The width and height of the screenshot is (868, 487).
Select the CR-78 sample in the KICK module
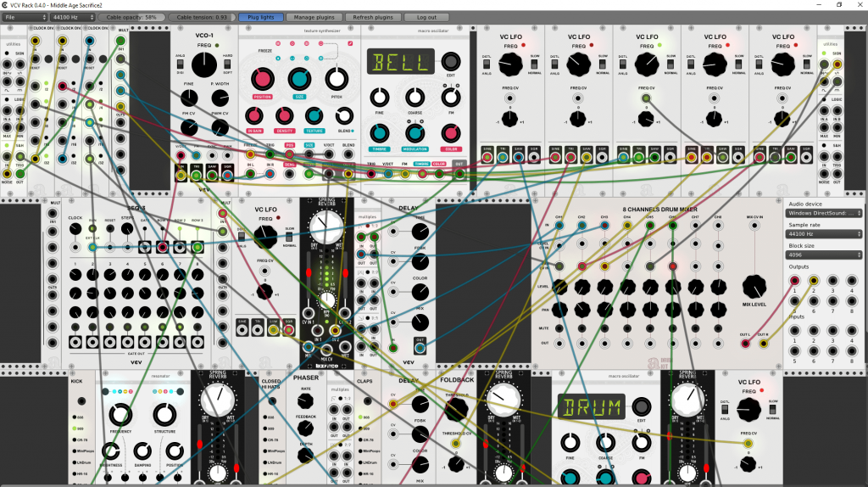pyautogui.click(x=75, y=439)
